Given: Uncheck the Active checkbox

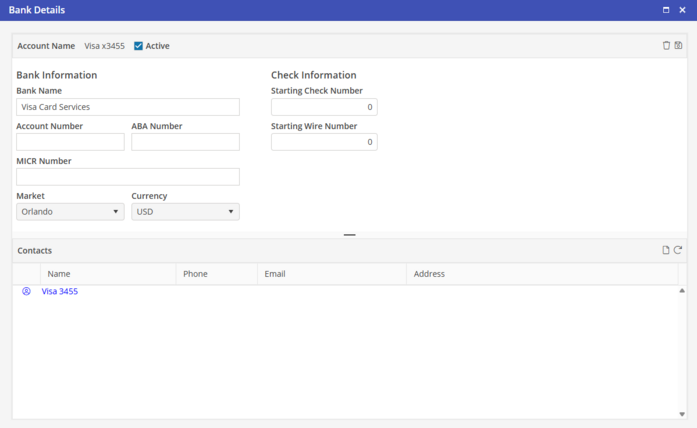Looking at the screenshot, I should coord(139,46).
